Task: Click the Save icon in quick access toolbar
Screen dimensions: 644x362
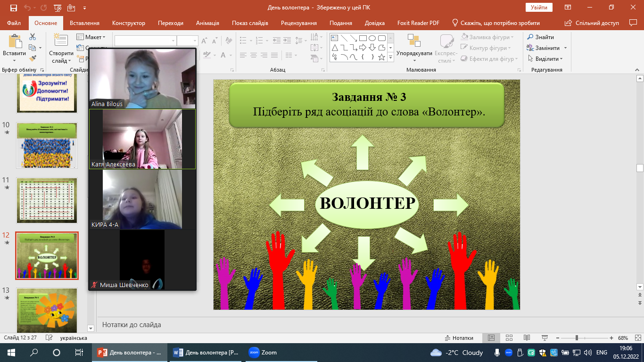Action: (x=14, y=8)
